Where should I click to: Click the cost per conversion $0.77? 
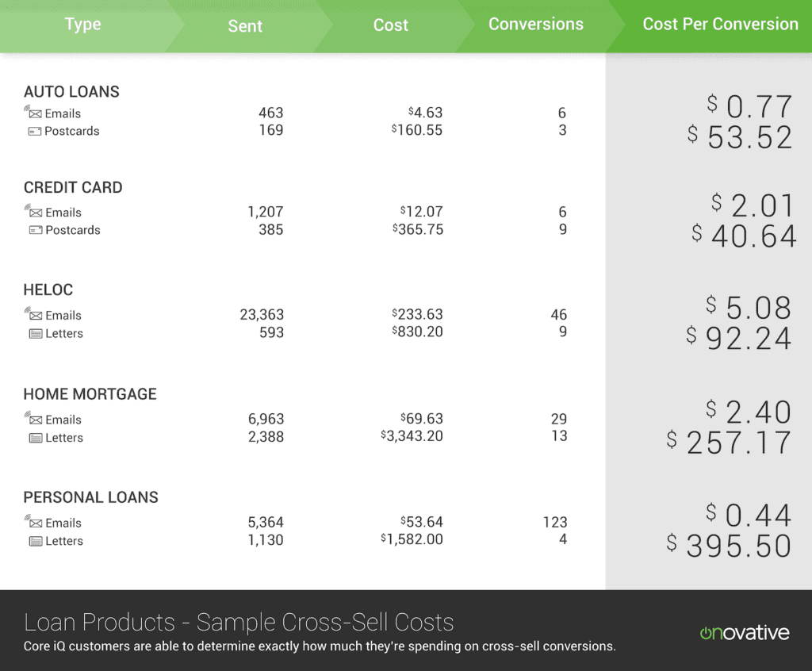pos(749,106)
